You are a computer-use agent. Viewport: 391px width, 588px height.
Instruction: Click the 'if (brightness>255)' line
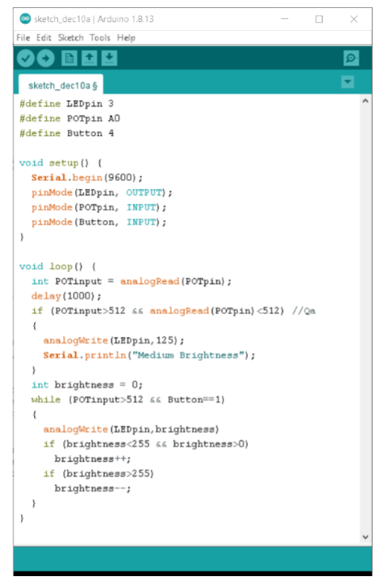98,473
